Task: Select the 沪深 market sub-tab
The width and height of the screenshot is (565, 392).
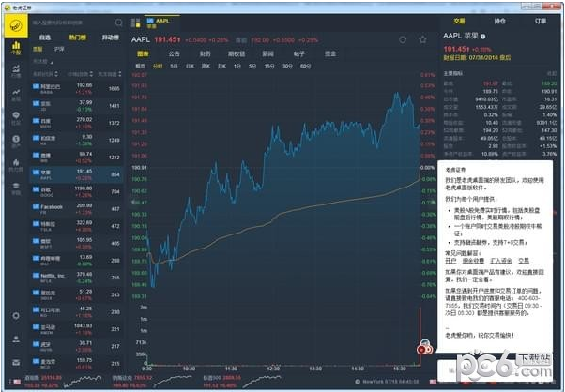Action: tap(59, 50)
